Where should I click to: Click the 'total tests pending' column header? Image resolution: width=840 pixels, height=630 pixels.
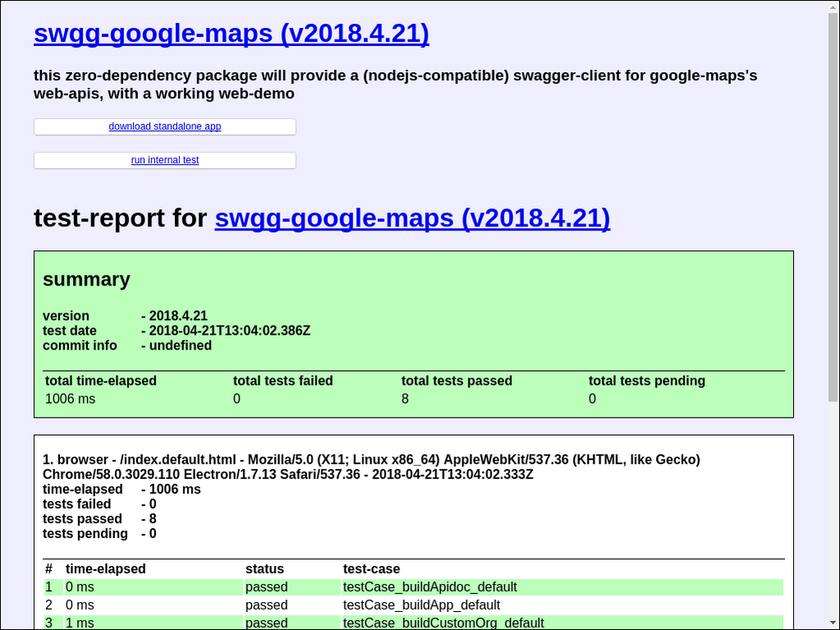(x=647, y=381)
